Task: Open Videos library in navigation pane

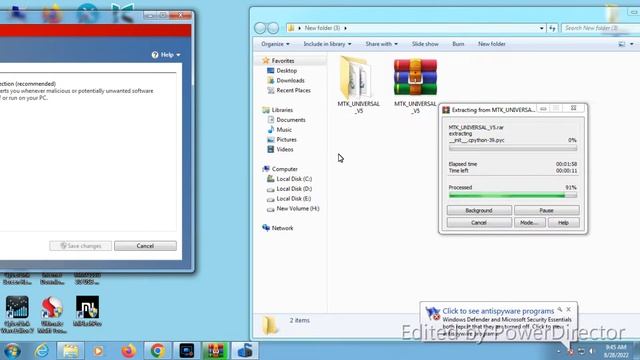Action: pyautogui.click(x=284, y=149)
